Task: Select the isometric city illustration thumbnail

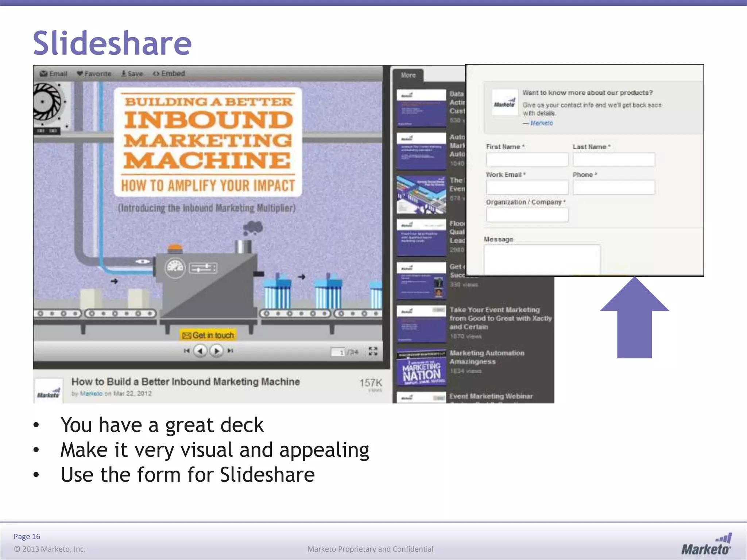Action: pyautogui.click(x=422, y=194)
